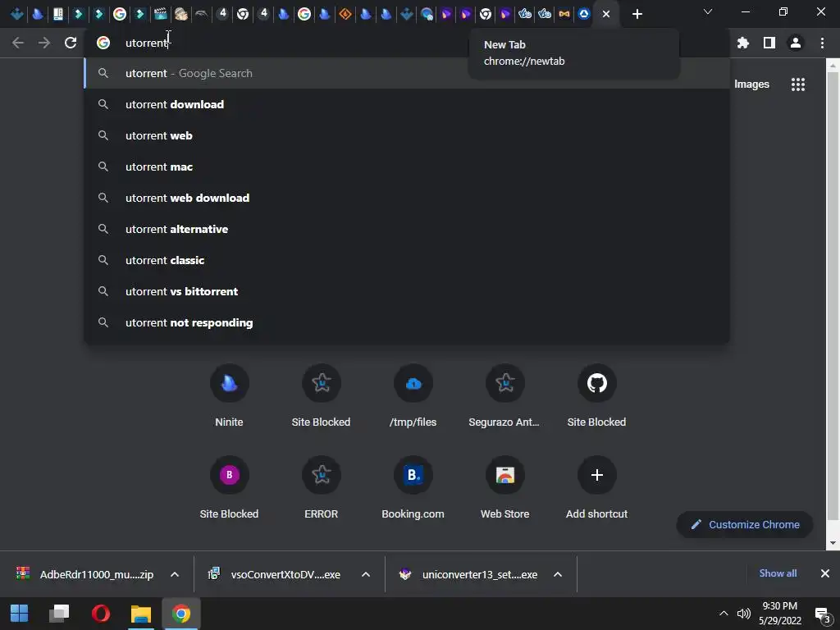Click the Chrome taskbar icon
This screenshot has width=840, height=630.
pos(181,614)
